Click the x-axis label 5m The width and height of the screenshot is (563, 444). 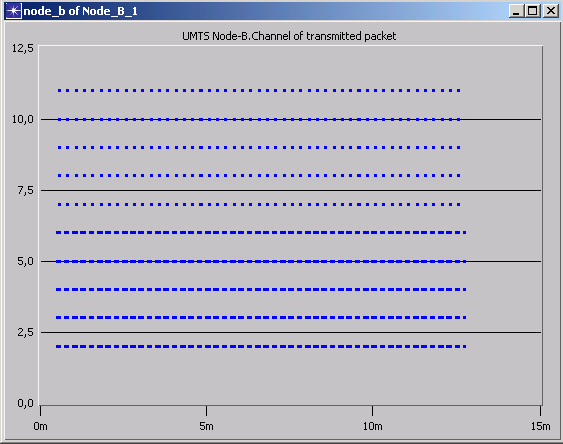coord(206,426)
